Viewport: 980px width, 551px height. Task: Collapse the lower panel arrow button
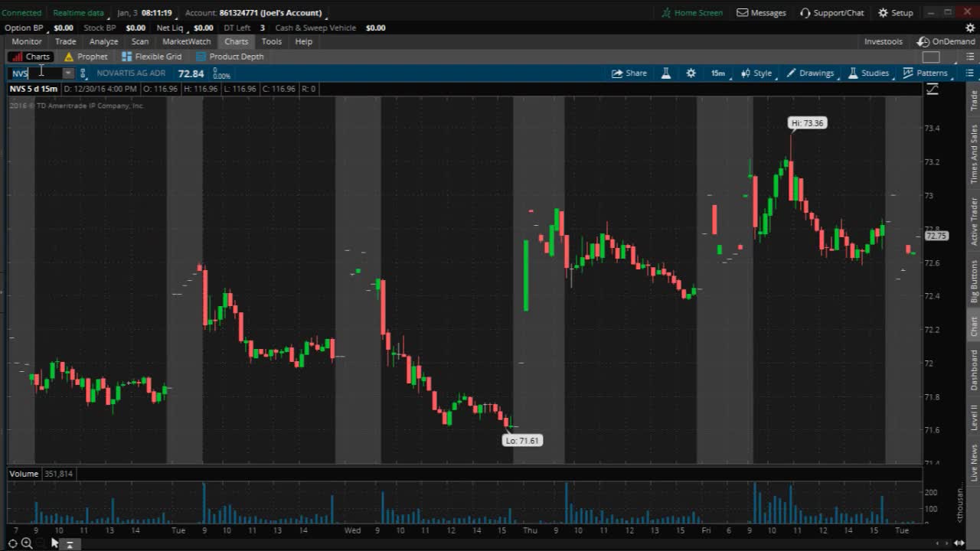coord(69,544)
